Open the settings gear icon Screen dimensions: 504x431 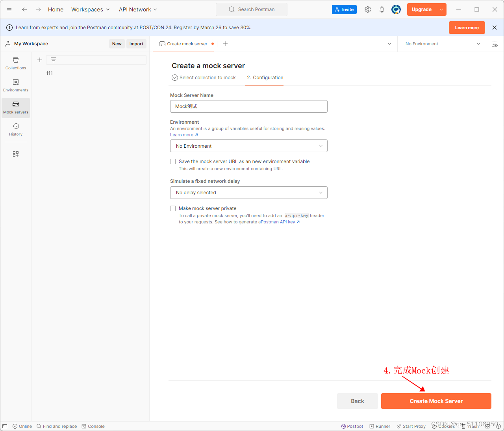[368, 9]
